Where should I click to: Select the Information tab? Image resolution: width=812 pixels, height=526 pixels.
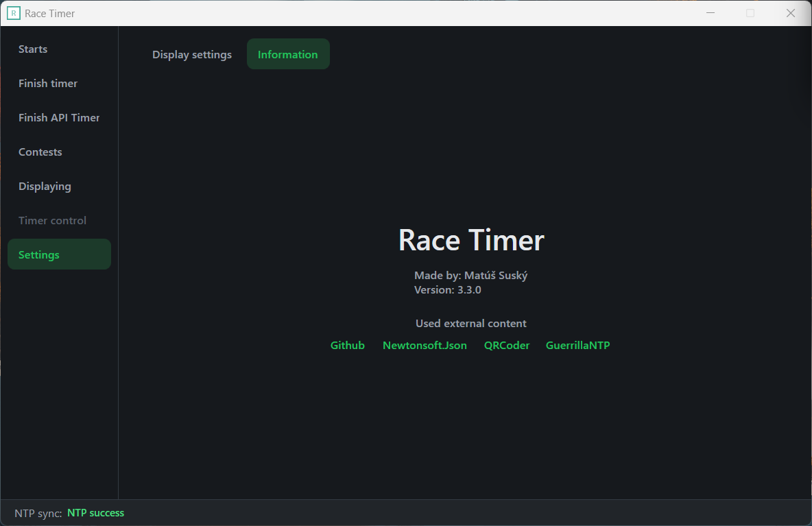tap(288, 54)
